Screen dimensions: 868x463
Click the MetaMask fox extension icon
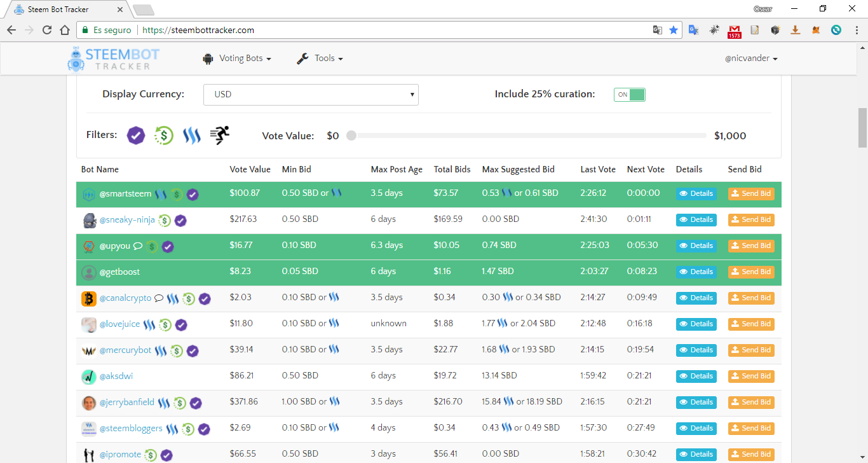point(816,30)
